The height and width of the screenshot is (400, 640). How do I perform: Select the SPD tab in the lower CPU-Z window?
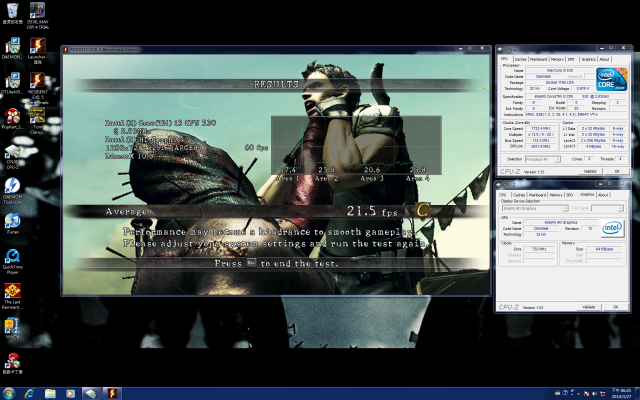point(570,195)
